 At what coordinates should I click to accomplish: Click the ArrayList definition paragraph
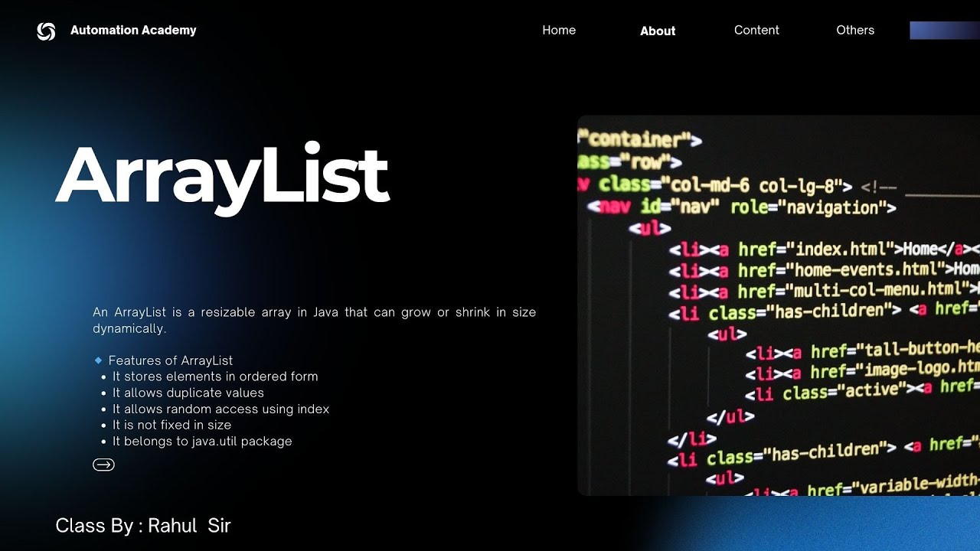[x=314, y=320]
